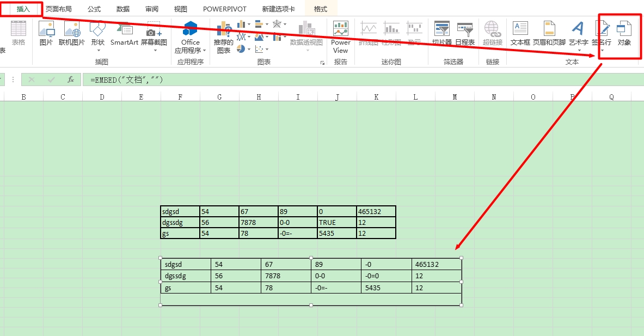Click the 超链接 hyperlink button
This screenshot has height=336, width=644.
click(493, 34)
